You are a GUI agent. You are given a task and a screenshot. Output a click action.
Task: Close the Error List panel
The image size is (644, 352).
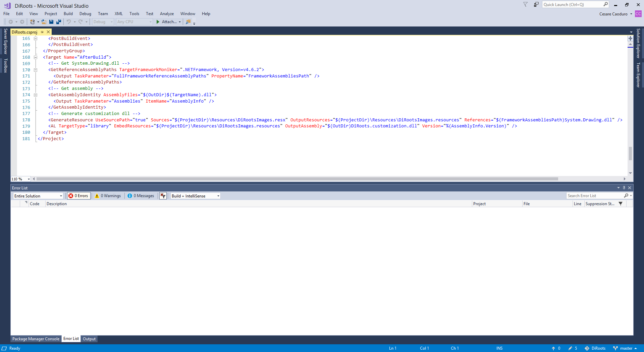tap(630, 188)
